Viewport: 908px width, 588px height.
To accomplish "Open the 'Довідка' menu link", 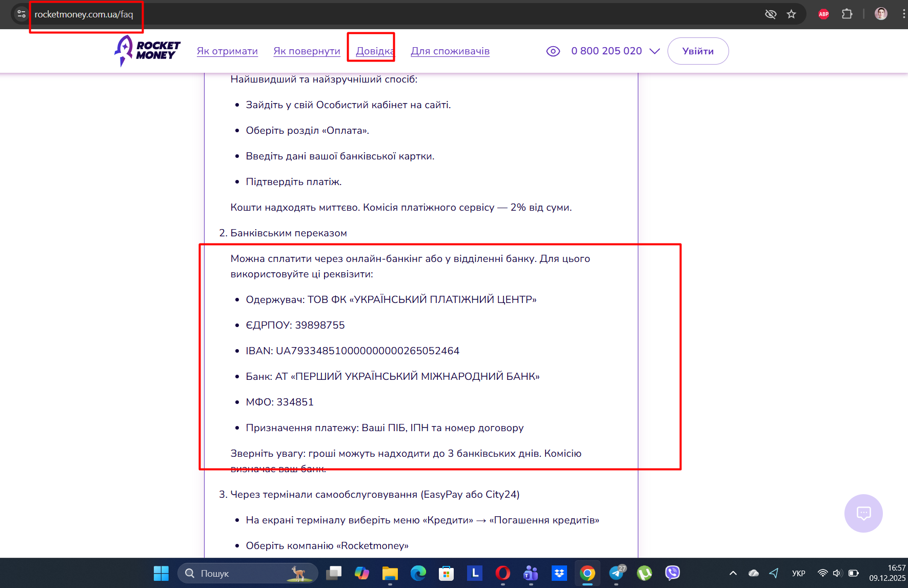I will pyautogui.click(x=375, y=51).
